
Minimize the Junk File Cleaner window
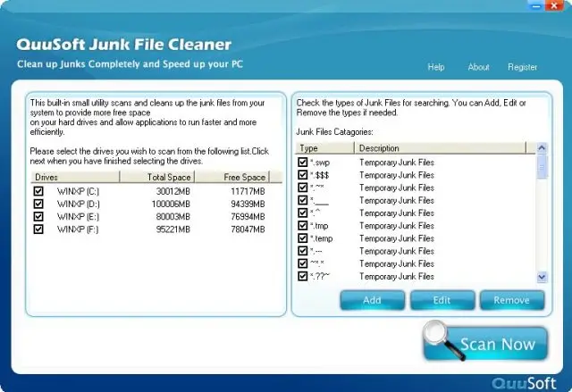pyautogui.click(x=536, y=5)
